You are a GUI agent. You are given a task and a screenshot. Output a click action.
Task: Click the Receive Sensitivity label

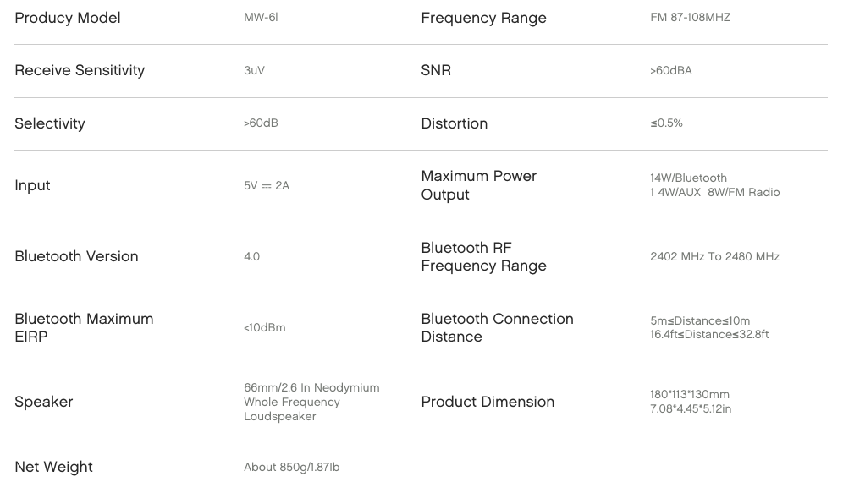[80, 70]
